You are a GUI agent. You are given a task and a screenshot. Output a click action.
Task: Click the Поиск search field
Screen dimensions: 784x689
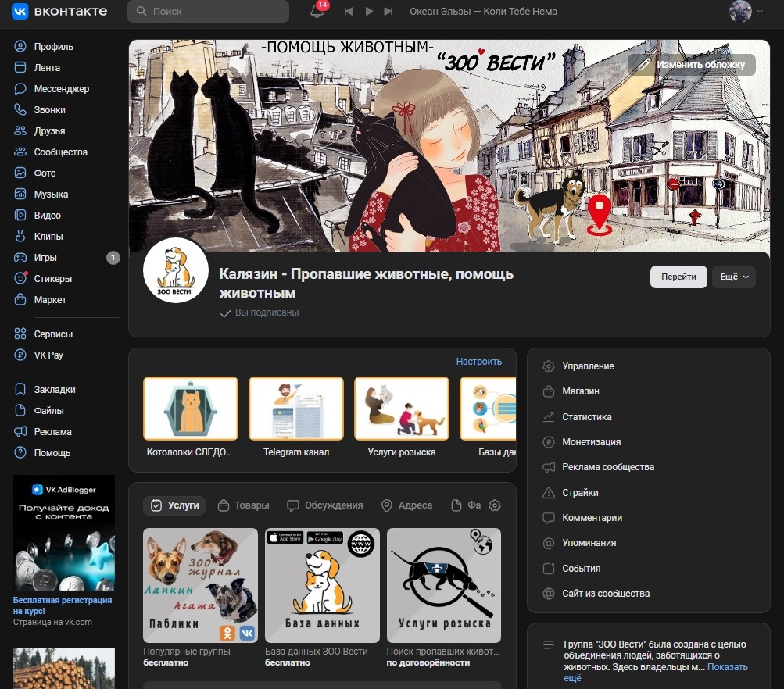pyautogui.click(x=208, y=11)
